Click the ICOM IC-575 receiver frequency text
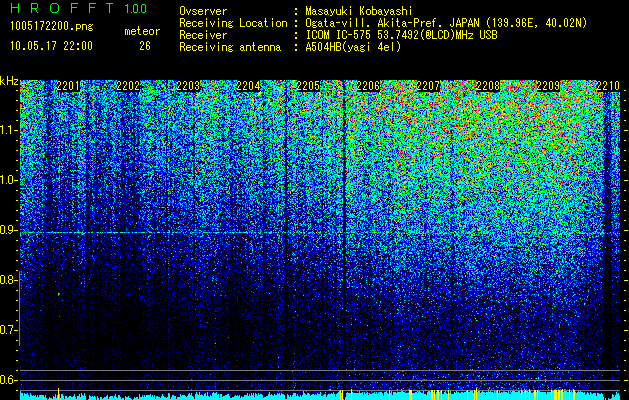 tap(401, 35)
